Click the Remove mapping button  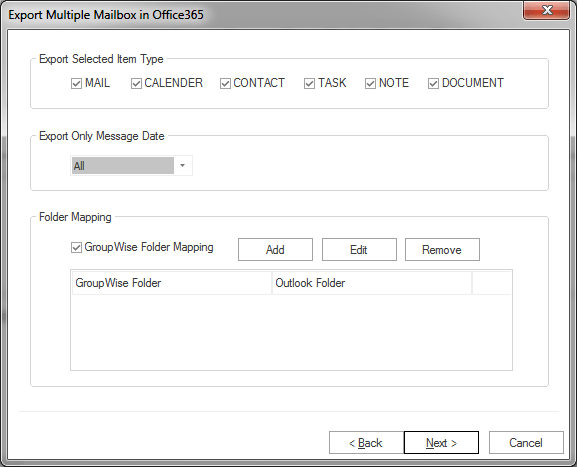(x=442, y=250)
